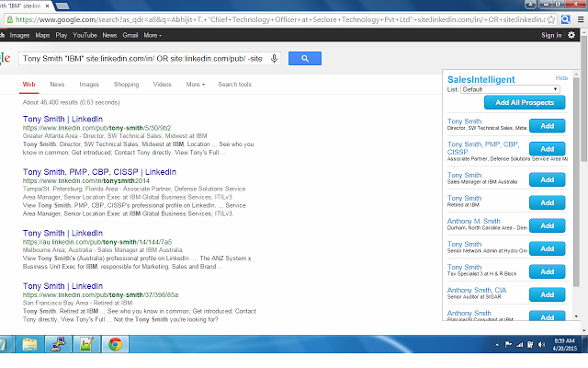Click the SalesIntelligent panel title
This screenshot has width=588, height=368.
pyautogui.click(x=481, y=80)
